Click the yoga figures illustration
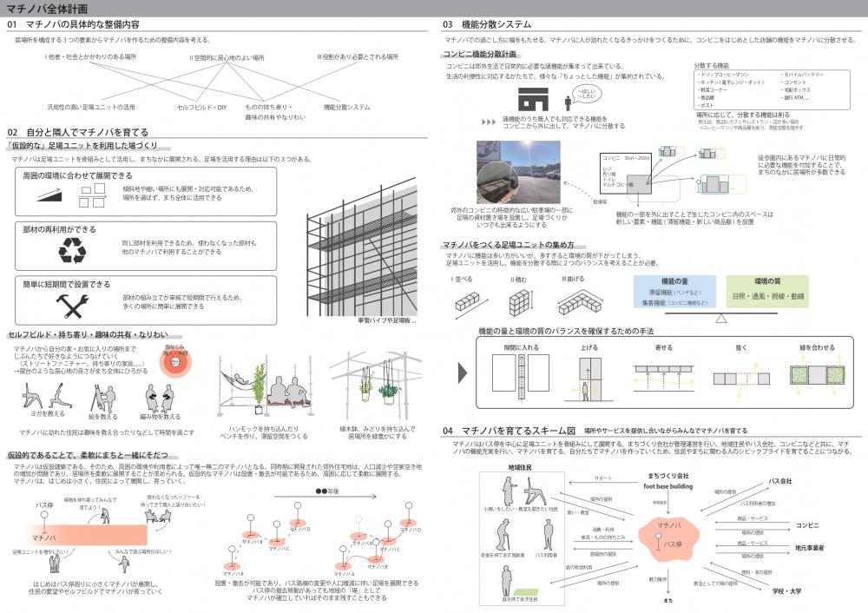The image size is (868, 613). click(47, 395)
